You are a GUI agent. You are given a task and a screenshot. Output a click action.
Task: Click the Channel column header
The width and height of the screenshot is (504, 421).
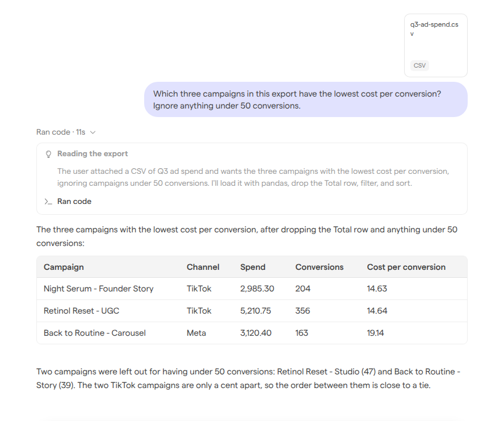tap(203, 267)
